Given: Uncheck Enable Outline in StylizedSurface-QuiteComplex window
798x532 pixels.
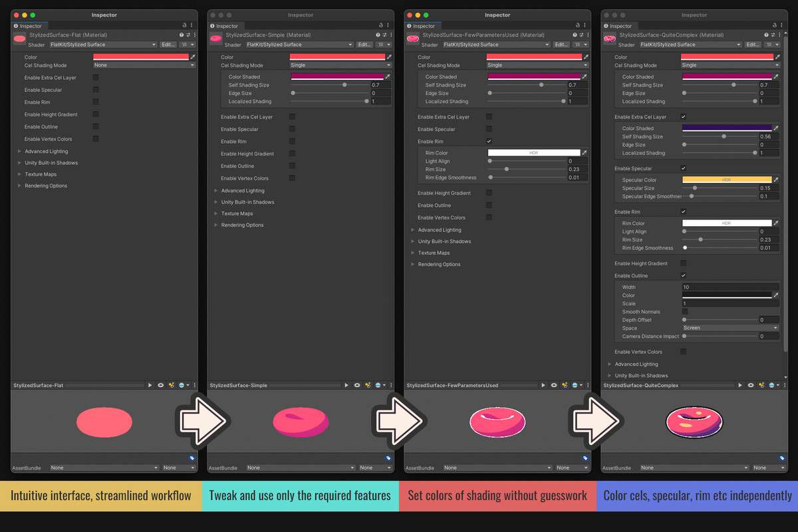Looking at the screenshot, I should [684, 275].
